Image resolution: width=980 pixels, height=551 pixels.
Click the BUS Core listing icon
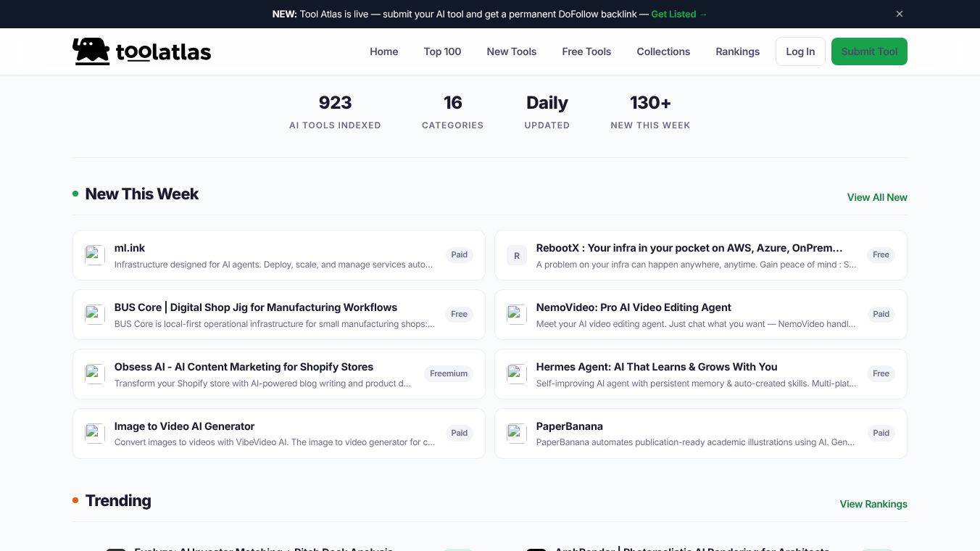point(95,315)
